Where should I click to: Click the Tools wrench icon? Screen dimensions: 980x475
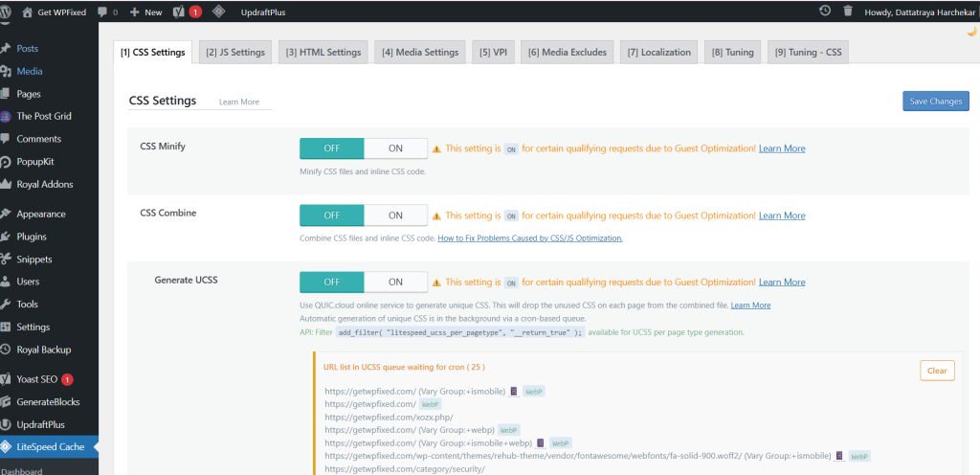6,305
